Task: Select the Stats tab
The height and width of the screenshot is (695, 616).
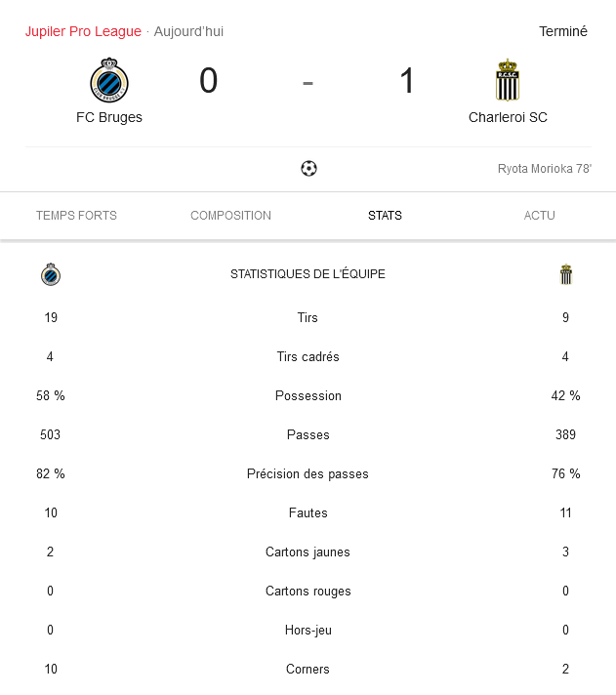Action: click(x=385, y=216)
